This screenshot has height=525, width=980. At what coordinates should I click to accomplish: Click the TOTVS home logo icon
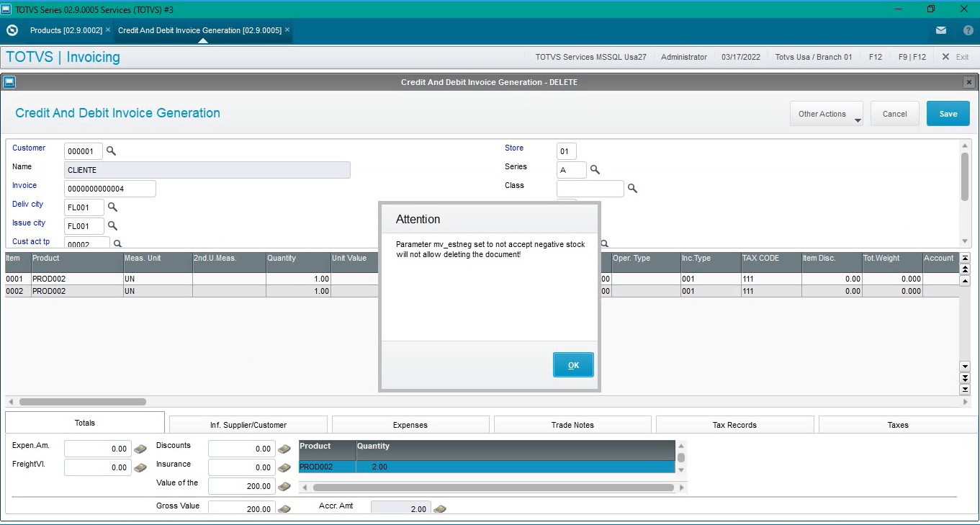pos(12,30)
